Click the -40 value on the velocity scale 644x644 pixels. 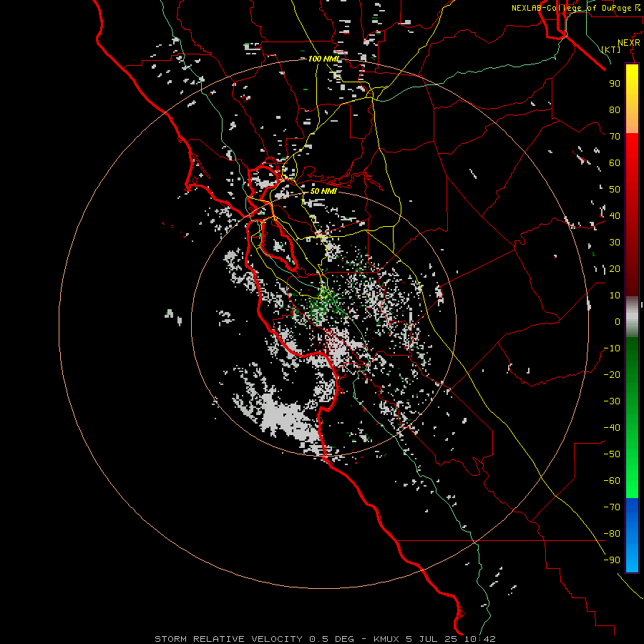click(x=612, y=428)
